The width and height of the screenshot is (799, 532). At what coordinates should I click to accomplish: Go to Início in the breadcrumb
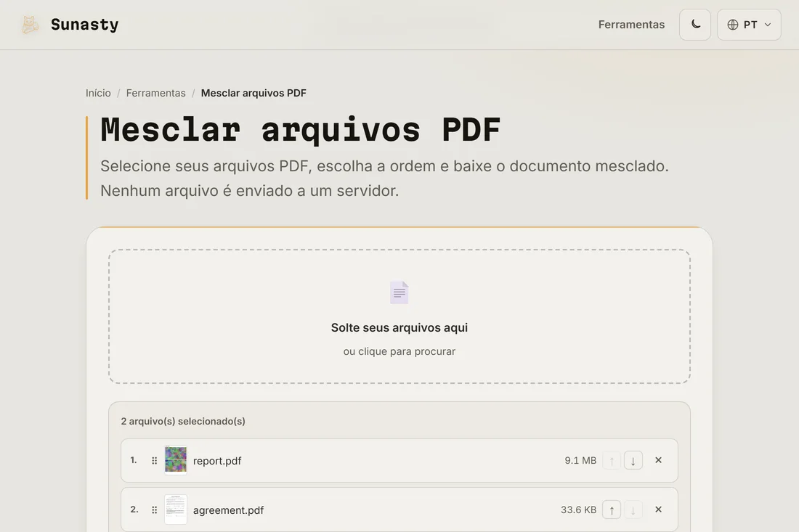pos(98,93)
